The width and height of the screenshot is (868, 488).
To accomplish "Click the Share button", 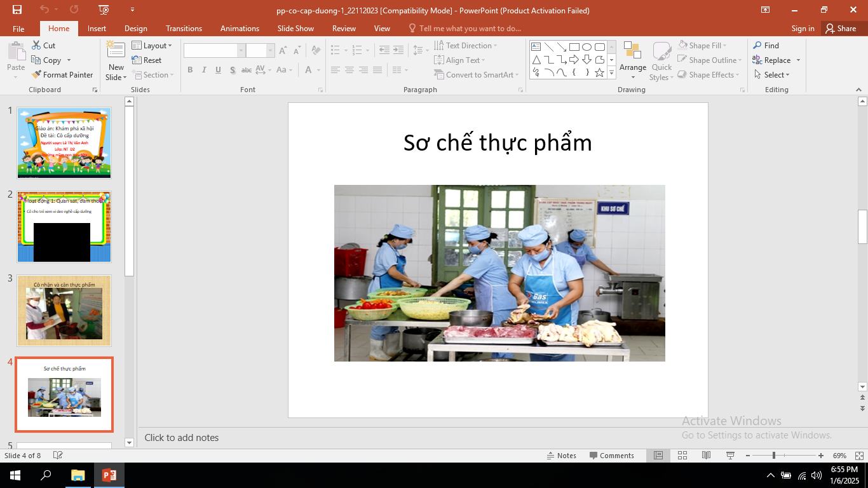I will [840, 29].
